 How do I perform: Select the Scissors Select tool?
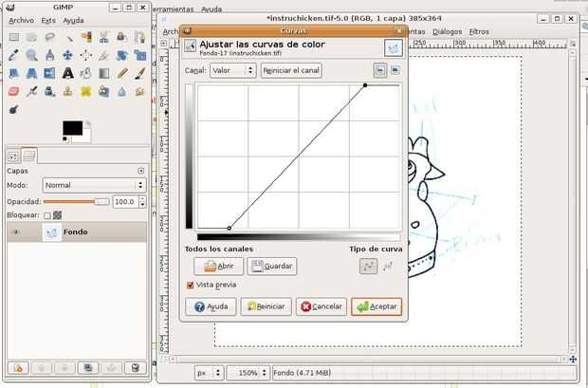click(104, 37)
